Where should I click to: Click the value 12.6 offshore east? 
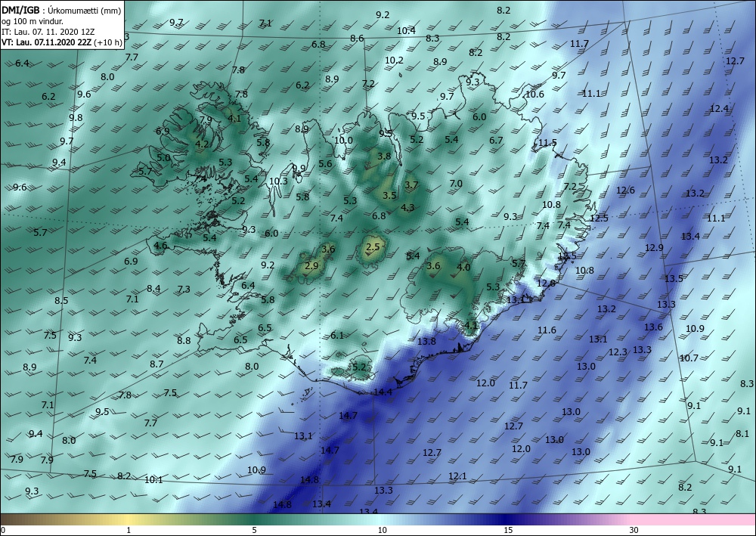tap(625, 191)
